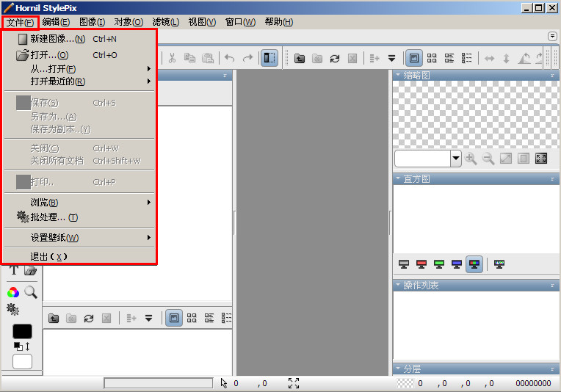Toggle the side panel view button

point(269,58)
